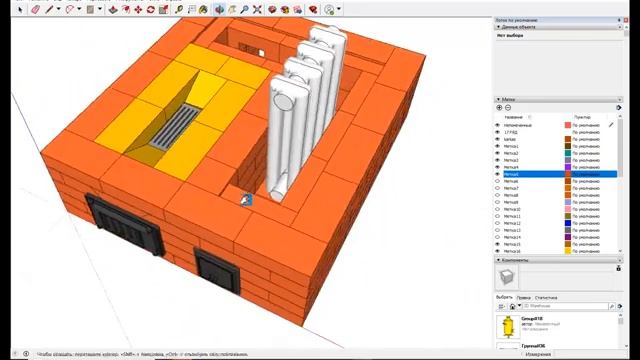Switch to the Правка tab

pyautogui.click(x=523, y=298)
